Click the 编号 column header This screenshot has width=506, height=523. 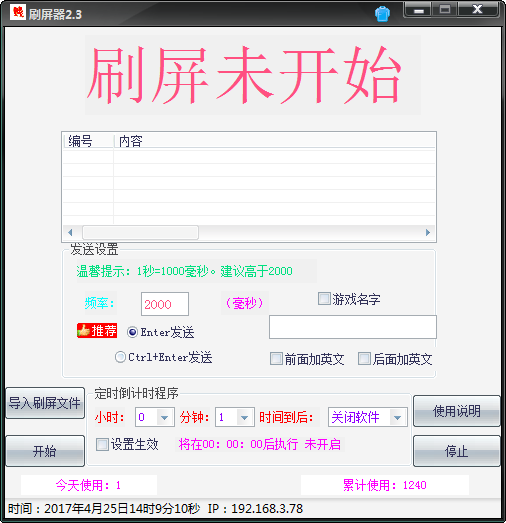click(88, 141)
